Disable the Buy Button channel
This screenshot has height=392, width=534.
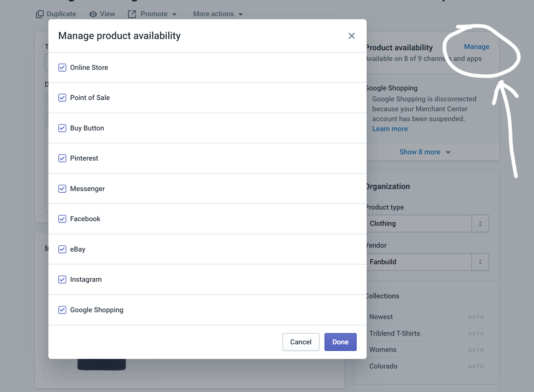(x=62, y=128)
